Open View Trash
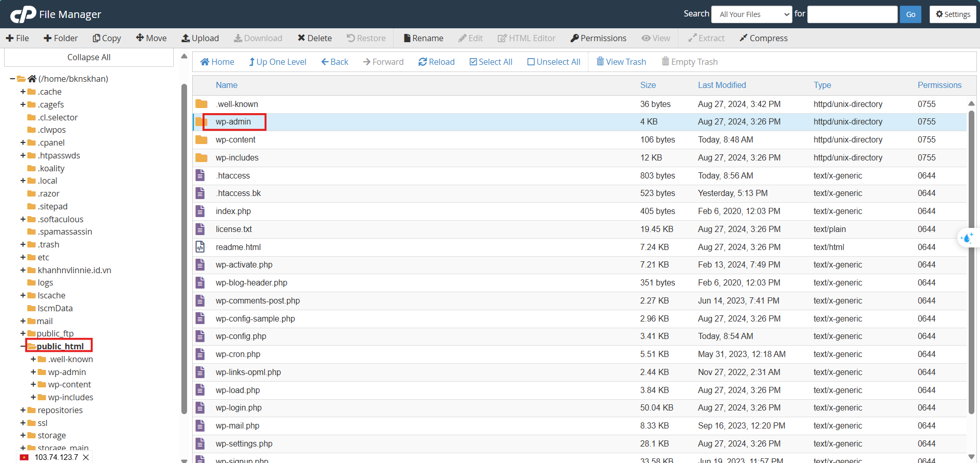Image resolution: width=980 pixels, height=463 pixels. click(621, 62)
